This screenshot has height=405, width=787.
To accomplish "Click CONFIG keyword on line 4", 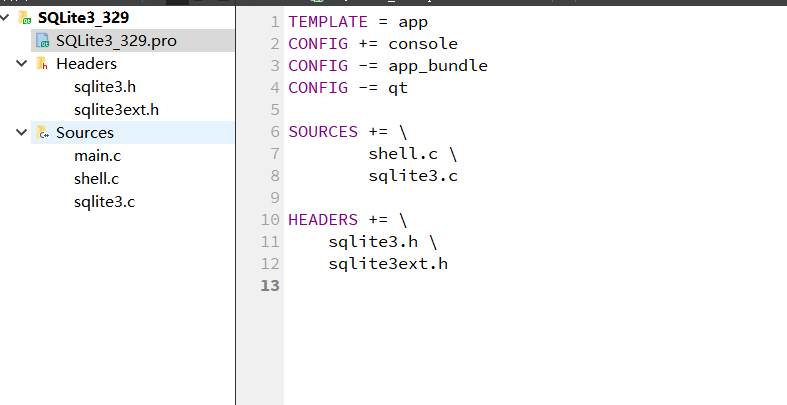I will (x=318, y=88).
